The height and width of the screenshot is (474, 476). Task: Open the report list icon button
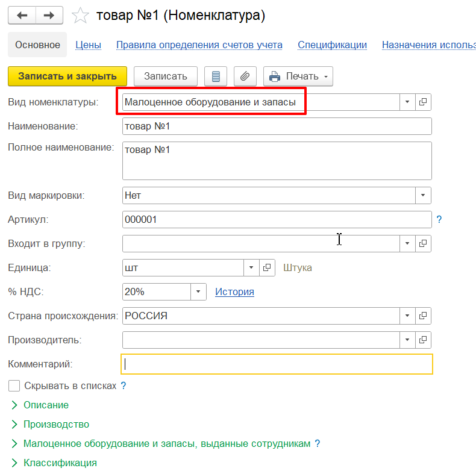pyautogui.click(x=216, y=76)
